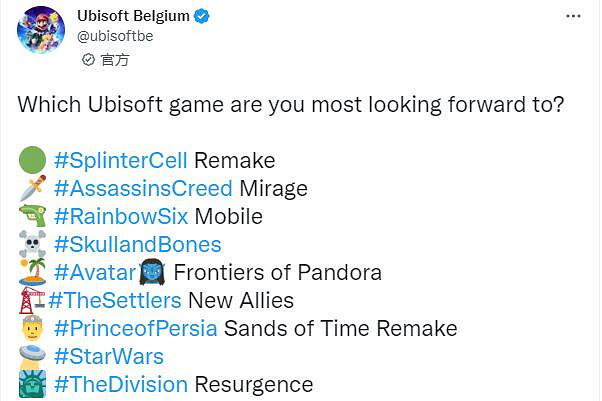Click the blue verified badge
The height and width of the screenshot is (401, 602).
click(201, 17)
